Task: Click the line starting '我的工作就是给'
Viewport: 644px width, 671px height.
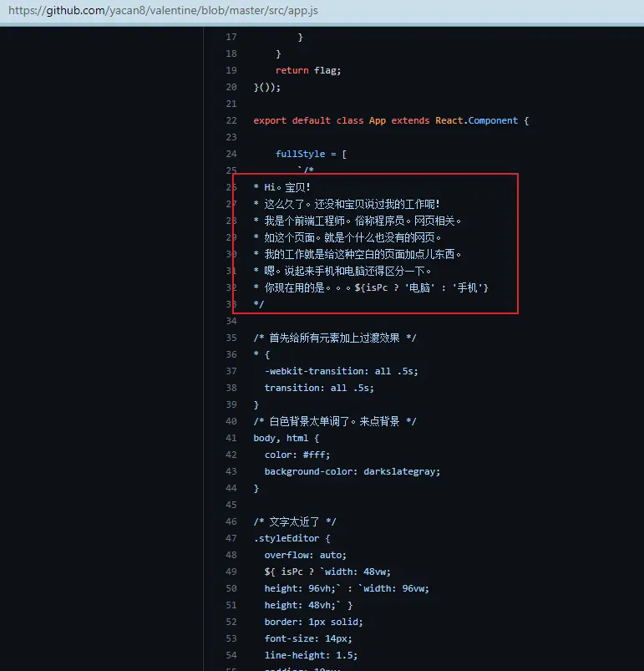Action: click(357, 254)
